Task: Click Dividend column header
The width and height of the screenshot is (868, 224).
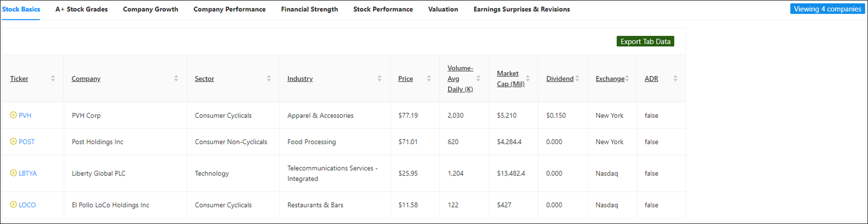Action: [x=560, y=79]
